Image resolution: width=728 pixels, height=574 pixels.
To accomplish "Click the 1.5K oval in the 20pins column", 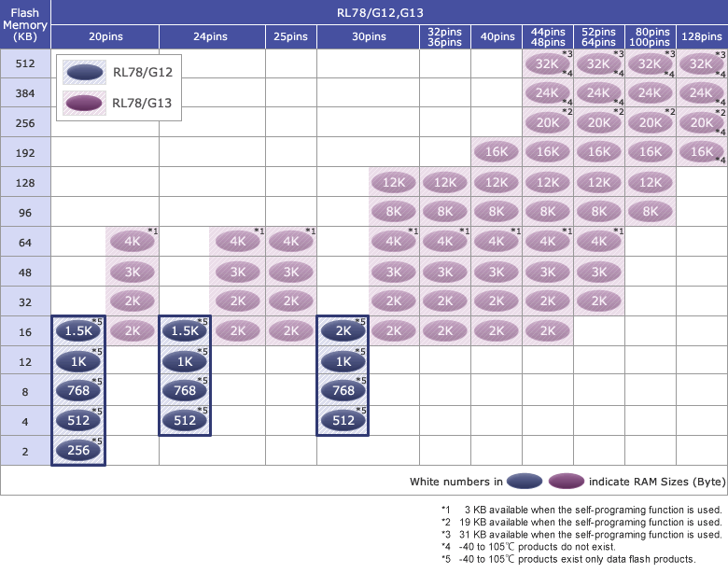I will coord(78,330).
